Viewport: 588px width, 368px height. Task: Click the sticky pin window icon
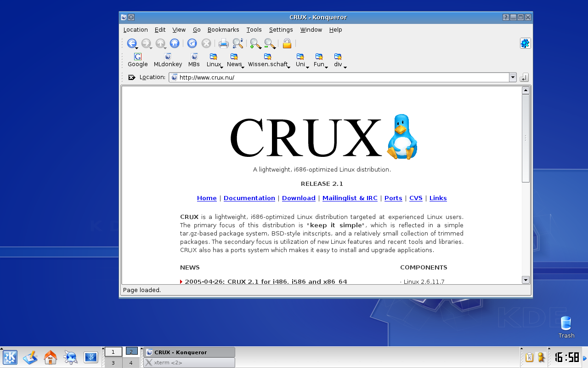[x=131, y=17]
